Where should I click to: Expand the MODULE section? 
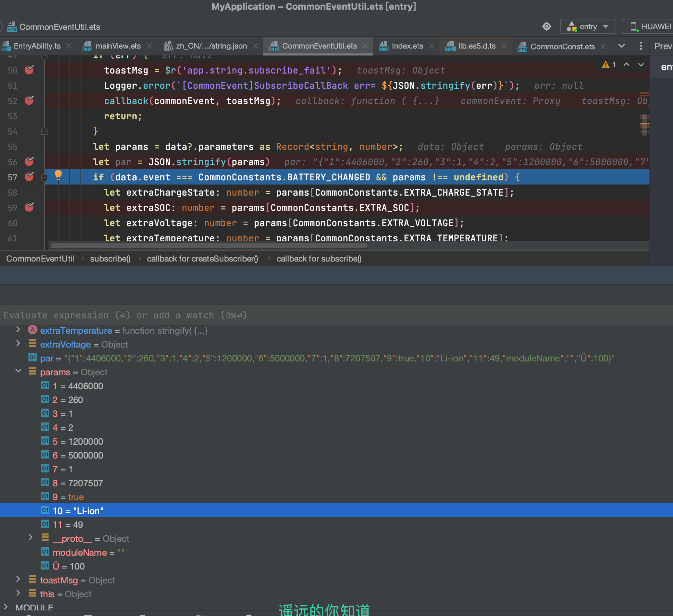[6, 607]
